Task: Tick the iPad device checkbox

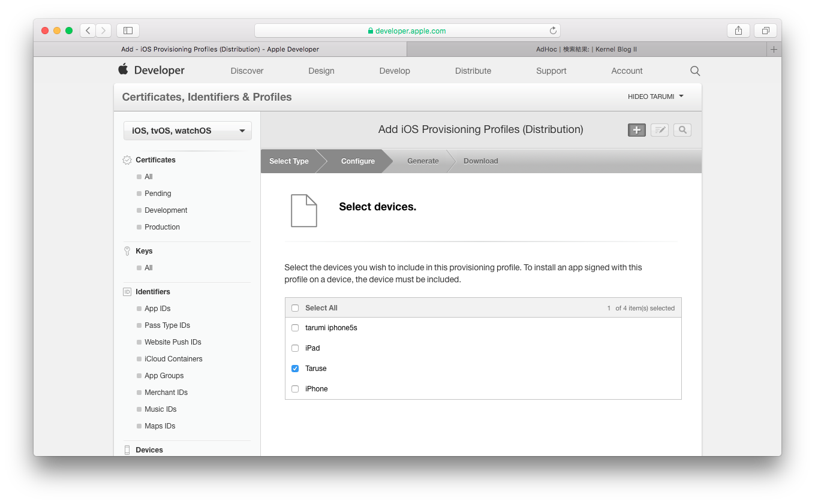Action: pyautogui.click(x=295, y=348)
